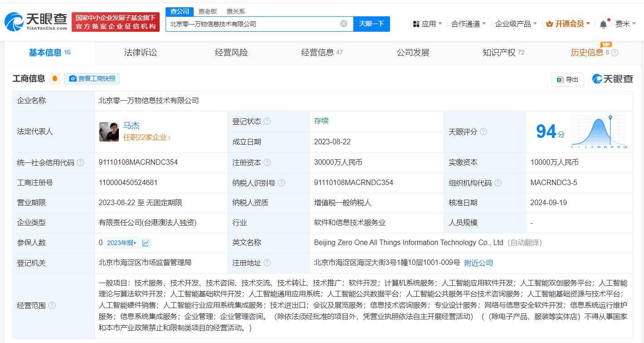Screen dimensions: 644x343
Task: Click the TianYanCha logo
Action: [35, 21]
